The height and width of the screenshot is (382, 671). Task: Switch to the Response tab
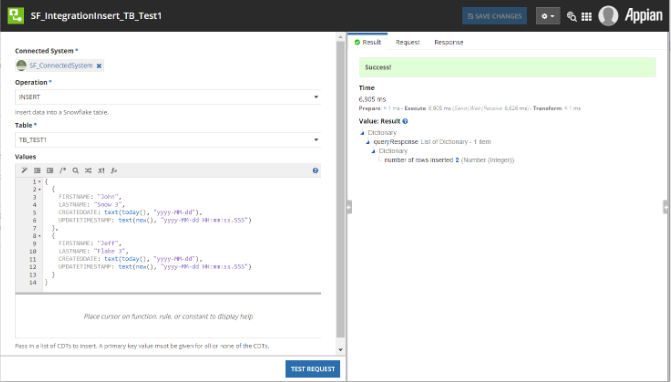(x=448, y=42)
